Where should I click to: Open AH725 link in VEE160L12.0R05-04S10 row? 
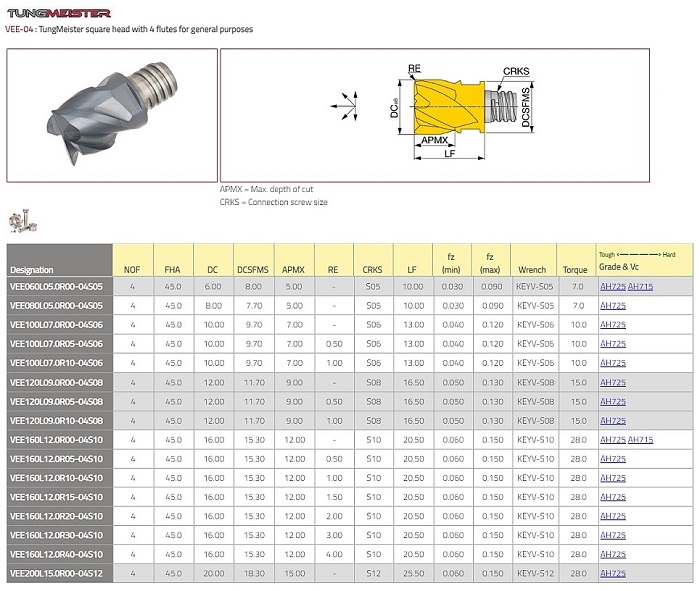click(612, 459)
